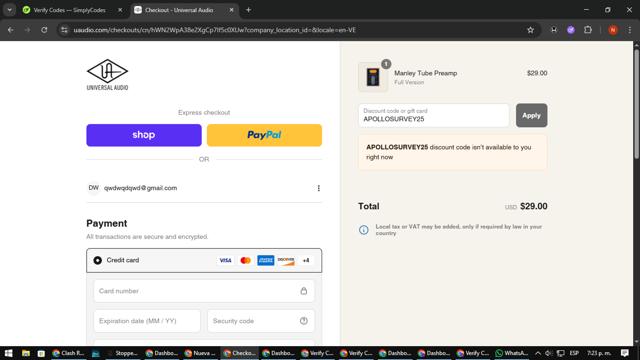Open the browser extensions puzzle icon

[588, 30]
